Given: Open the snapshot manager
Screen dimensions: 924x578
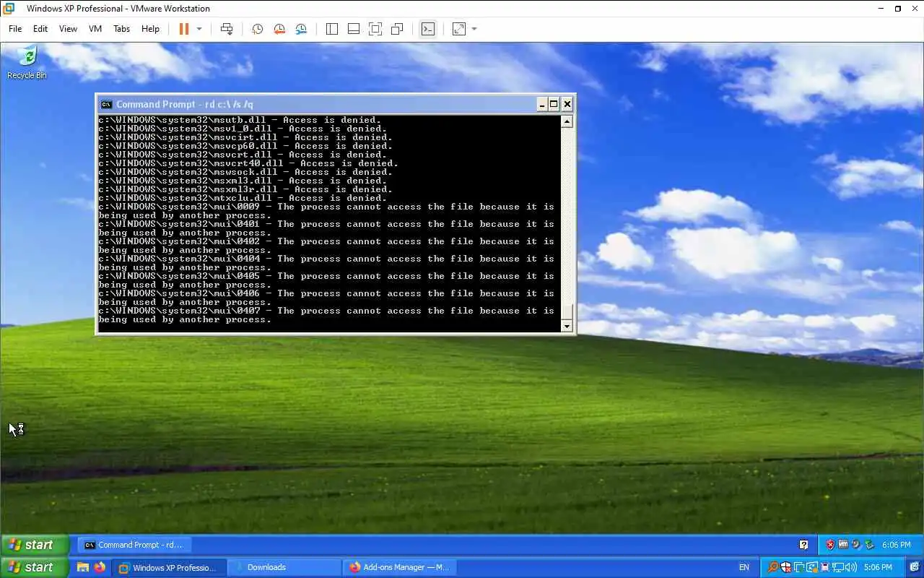Looking at the screenshot, I should pyautogui.click(x=301, y=29).
